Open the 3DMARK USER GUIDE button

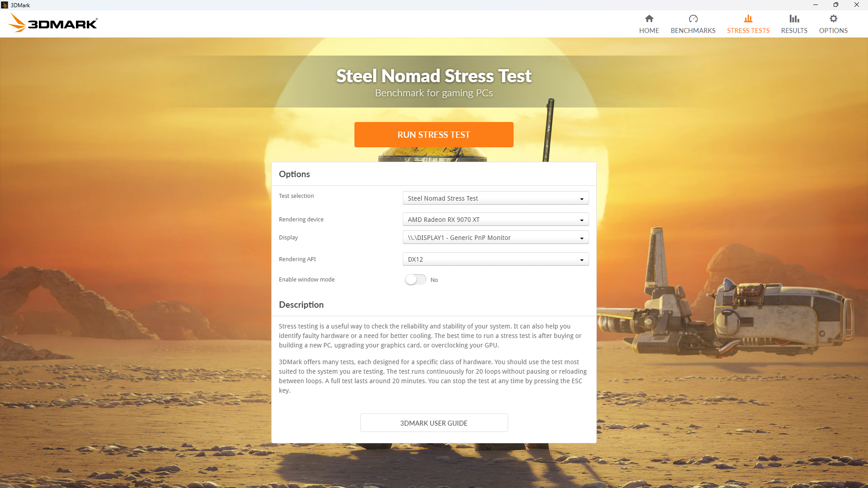434,423
